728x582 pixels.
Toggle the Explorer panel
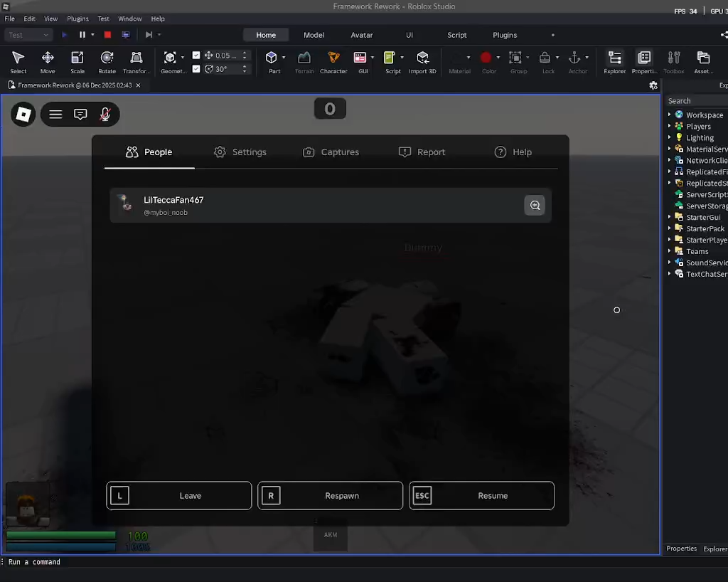[614, 63]
